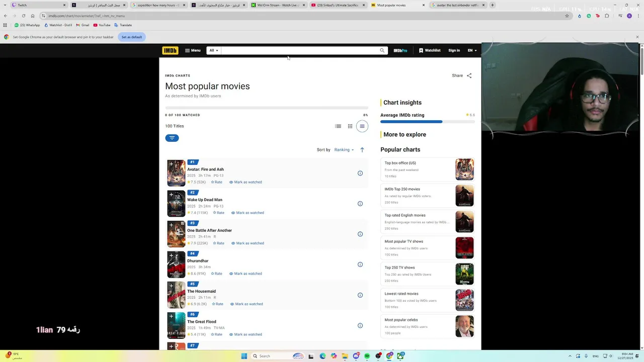Add Avatar: Fire and Ash to watchlist
This screenshot has width=644, height=362.
click(171, 164)
